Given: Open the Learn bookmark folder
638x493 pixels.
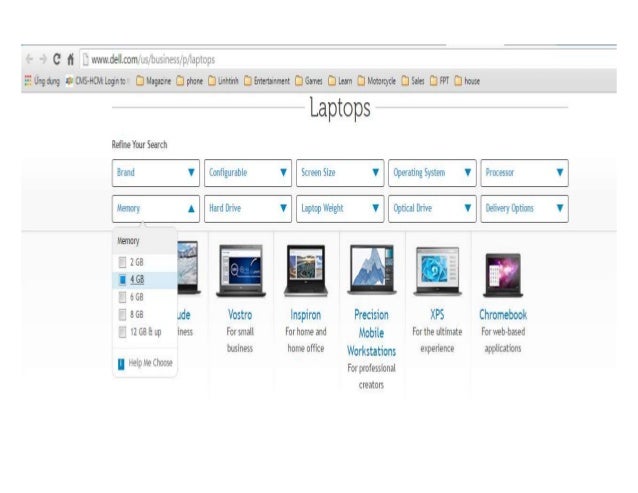Looking at the screenshot, I should pyautogui.click(x=340, y=81).
